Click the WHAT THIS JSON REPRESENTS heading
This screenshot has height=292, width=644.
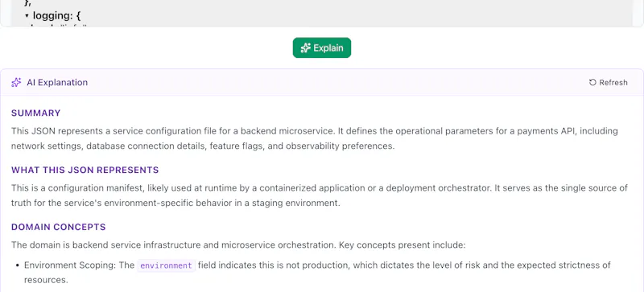[85, 170]
